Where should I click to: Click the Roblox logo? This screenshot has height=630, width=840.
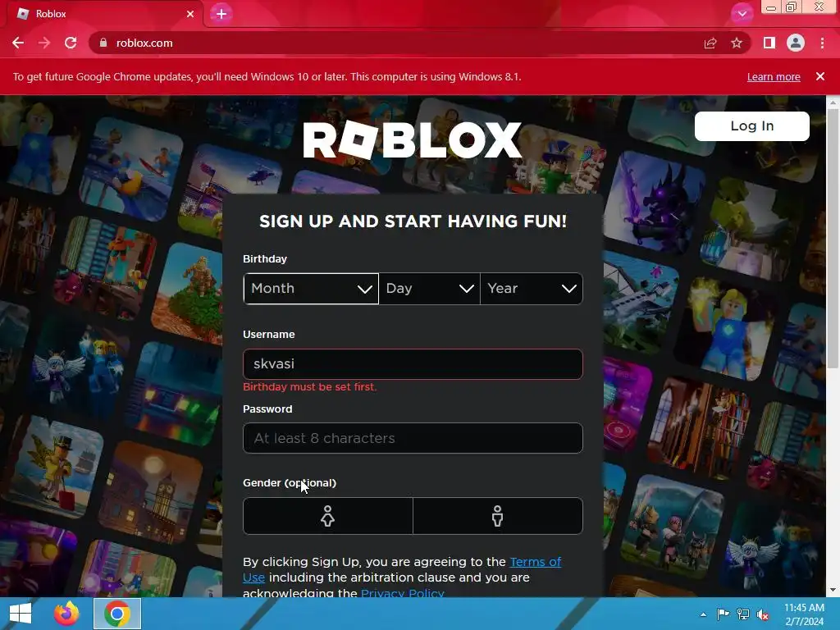tap(412, 139)
